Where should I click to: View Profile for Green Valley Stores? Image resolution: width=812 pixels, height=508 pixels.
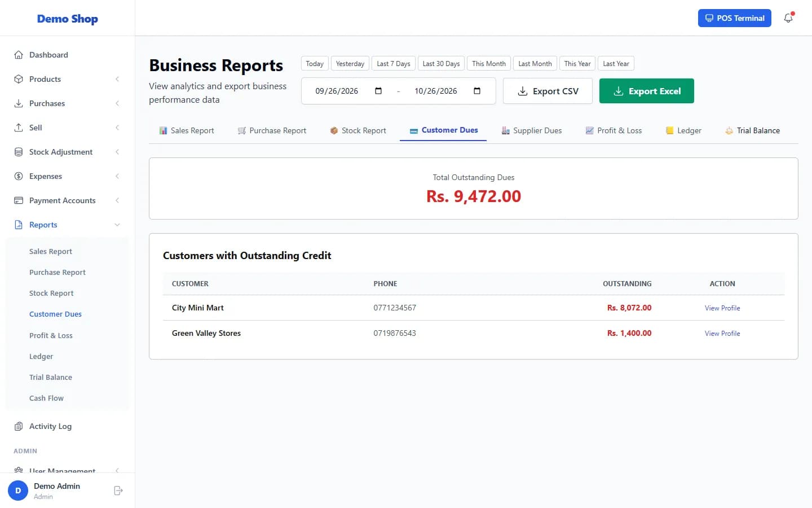pyautogui.click(x=722, y=334)
